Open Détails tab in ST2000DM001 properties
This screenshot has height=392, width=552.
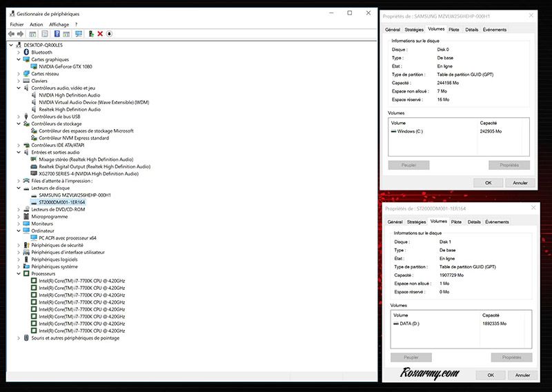[x=474, y=222]
